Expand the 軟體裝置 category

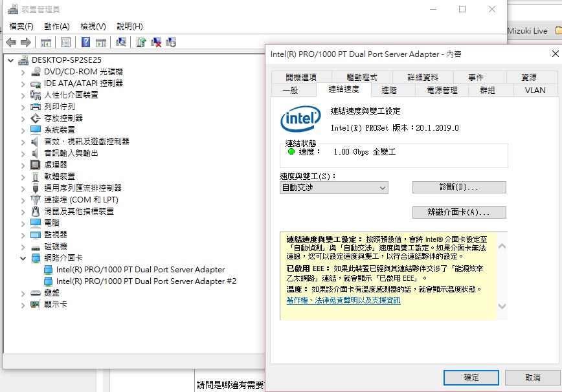[x=23, y=177]
